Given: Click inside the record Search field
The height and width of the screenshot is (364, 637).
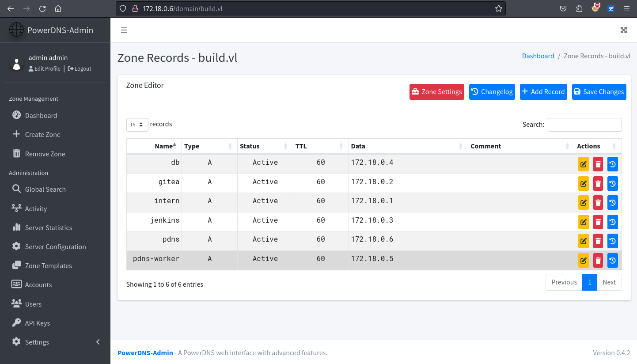Looking at the screenshot, I should pyautogui.click(x=584, y=125).
